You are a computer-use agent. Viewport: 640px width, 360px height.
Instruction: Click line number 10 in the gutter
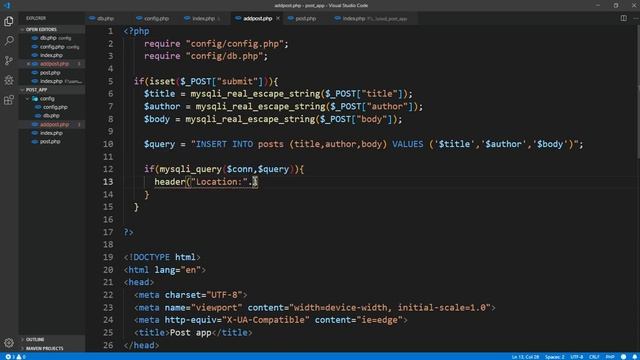(x=108, y=144)
